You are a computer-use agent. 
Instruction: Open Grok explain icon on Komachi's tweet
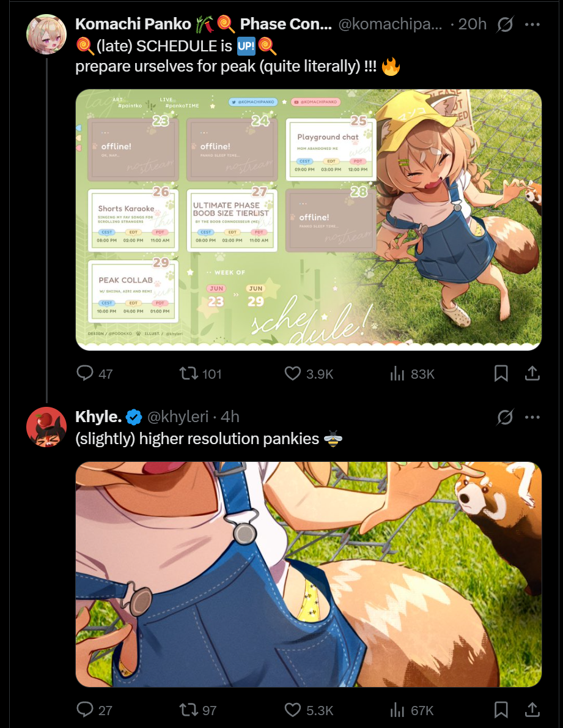pos(504,24)
